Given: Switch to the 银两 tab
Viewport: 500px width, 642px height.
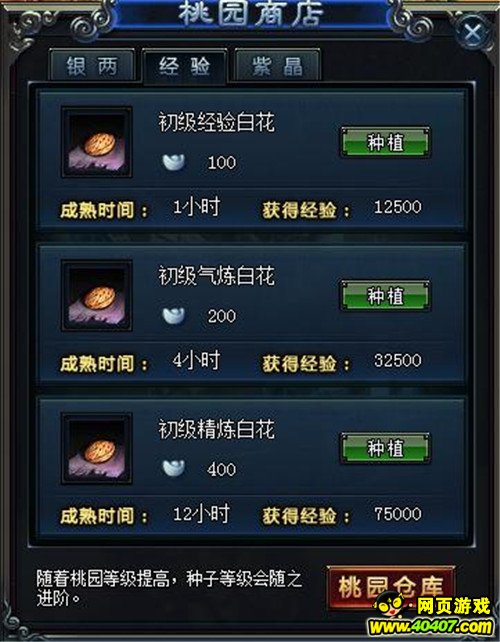Looking at the screenshot, I should [x=92, y=66].
